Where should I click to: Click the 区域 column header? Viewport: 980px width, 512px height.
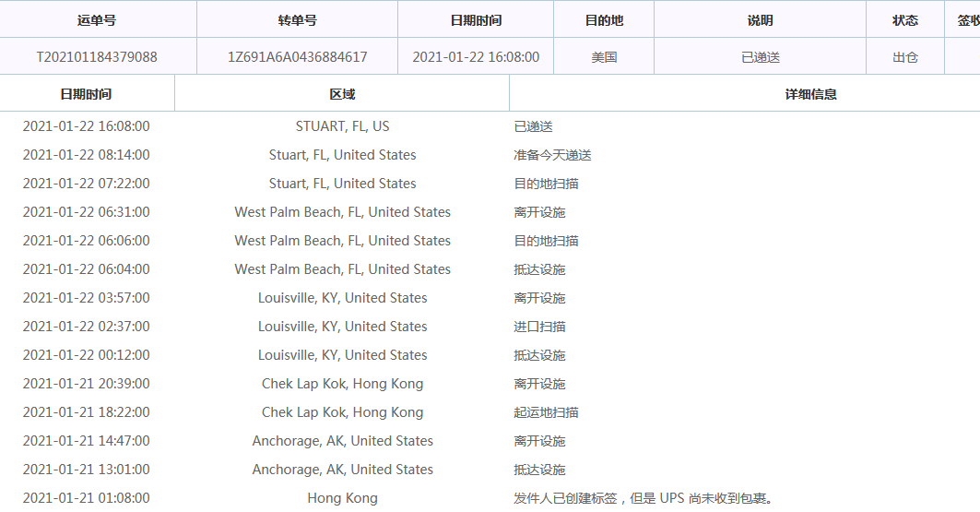coord(342,94)
